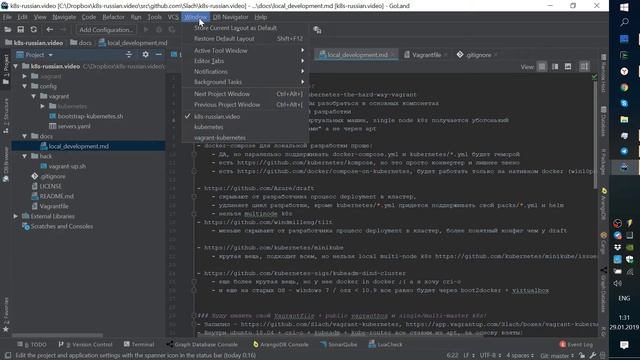Choose Next Project Window
Viewport: 640px width, 360px height.
(245, 94)
